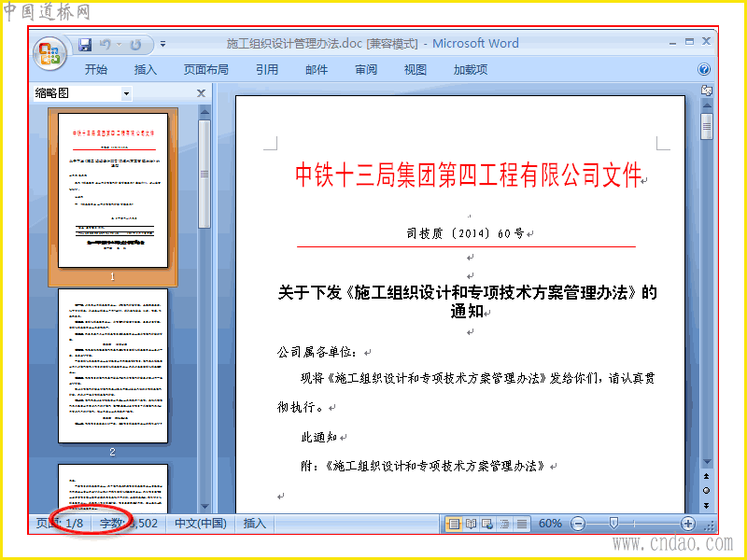747x560 pixels.
Task: Toggle the ruler icon above the scrollbar
Action: pos(707,91)
